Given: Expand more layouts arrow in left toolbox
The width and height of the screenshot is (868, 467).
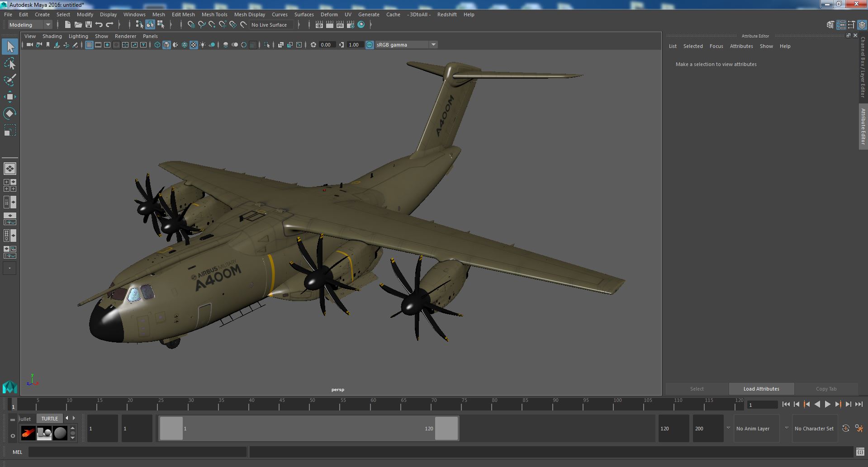Looking at the screenshot, I should coord(9,268).
